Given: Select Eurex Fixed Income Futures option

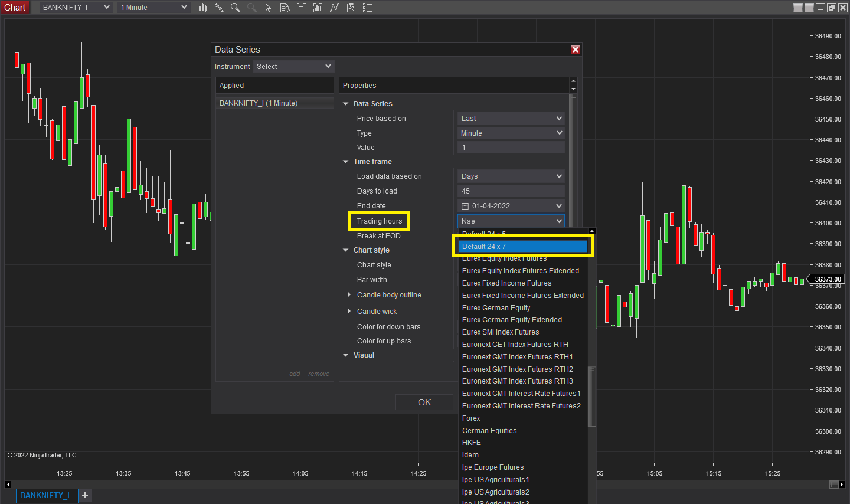Looking at the screenshot, I should point(523,283).
